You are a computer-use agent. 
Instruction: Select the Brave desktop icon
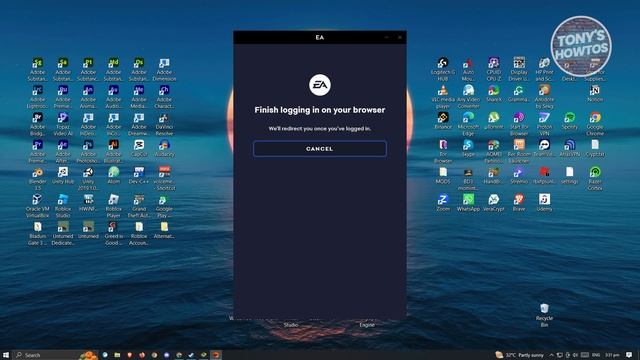point(519,203)
